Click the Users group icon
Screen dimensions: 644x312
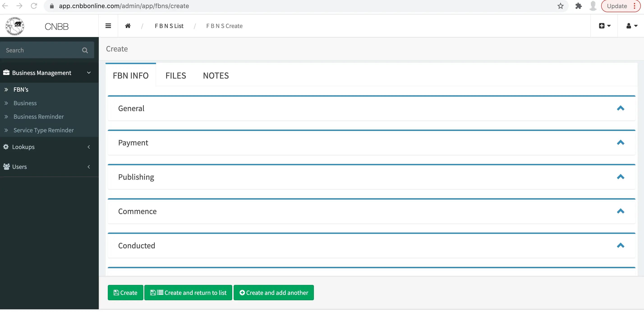6,167
